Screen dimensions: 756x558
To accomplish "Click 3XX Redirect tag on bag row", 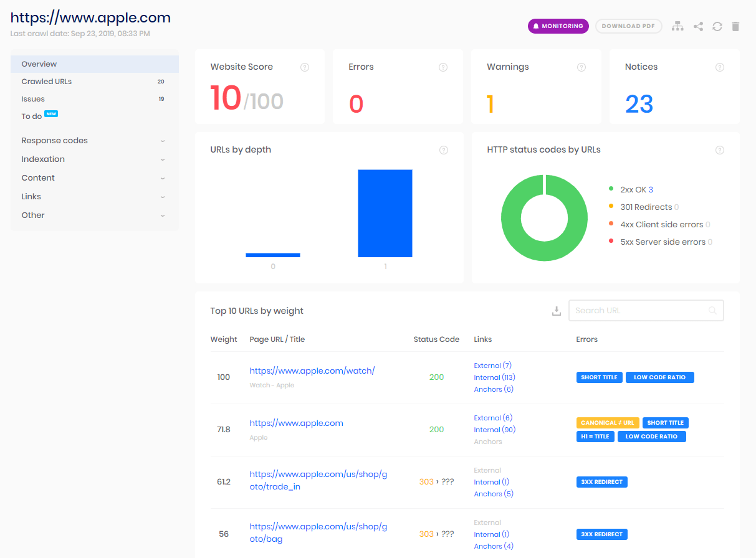I will [x=602, y=534].
